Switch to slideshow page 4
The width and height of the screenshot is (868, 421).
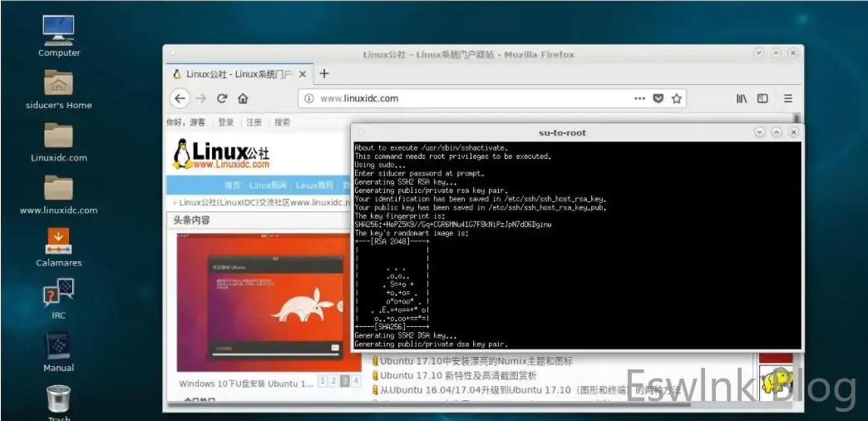pos(356,381)
